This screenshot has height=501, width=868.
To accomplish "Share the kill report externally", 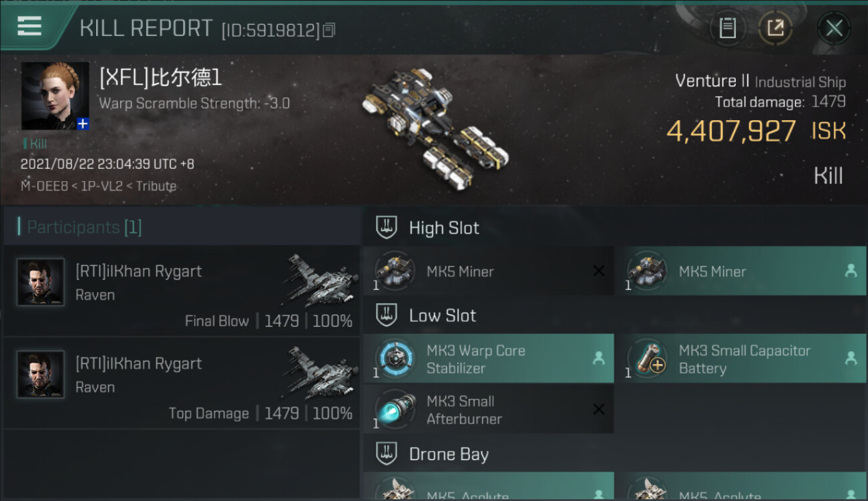I will (x=775, y=28).
